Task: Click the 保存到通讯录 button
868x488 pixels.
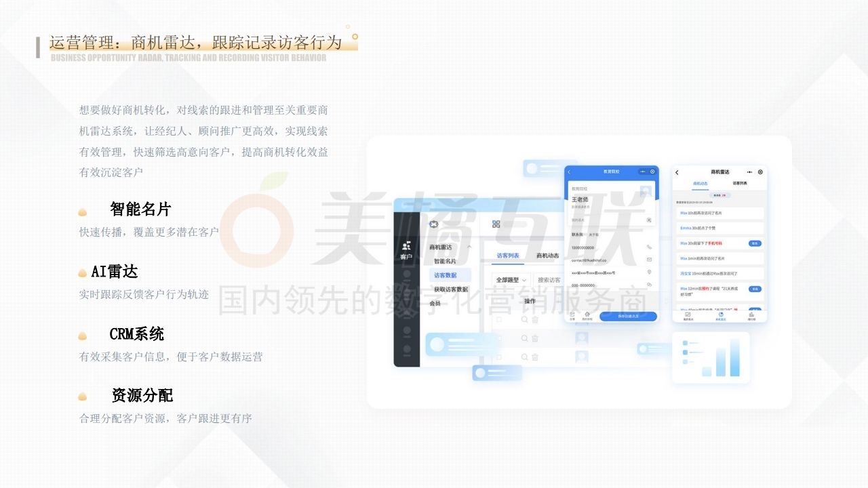Action: pyautogui.click(x=628, y=317)
